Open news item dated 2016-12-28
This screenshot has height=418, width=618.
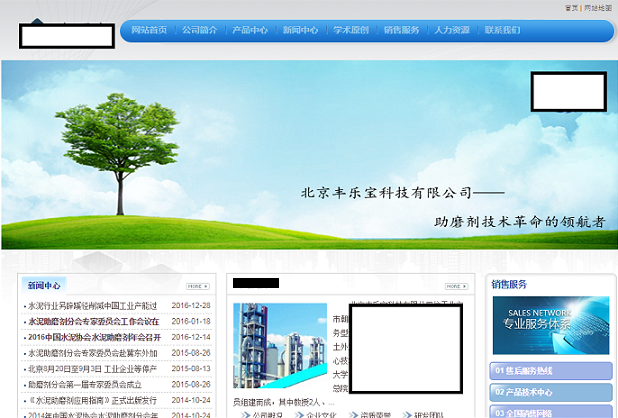click(x=92, y=306)
